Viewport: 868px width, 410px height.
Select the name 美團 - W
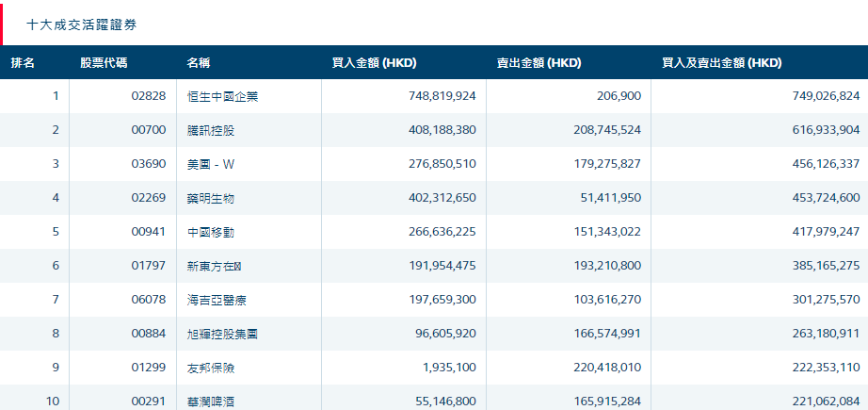(212, 165)
